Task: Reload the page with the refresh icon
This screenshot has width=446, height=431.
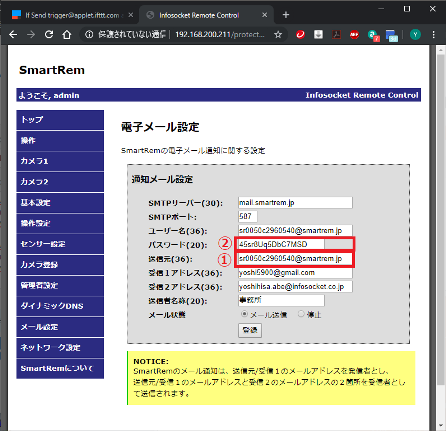Action: (49, 34)
